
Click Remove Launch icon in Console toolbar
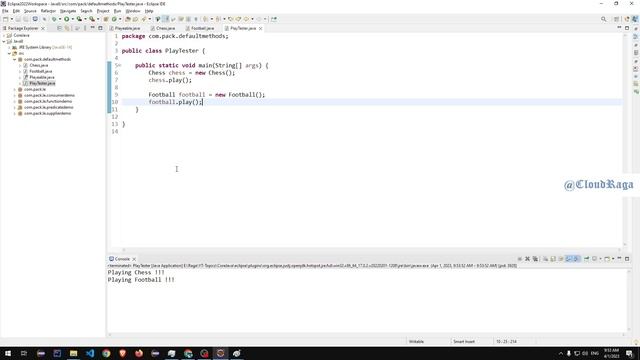[x=527, y=259]
